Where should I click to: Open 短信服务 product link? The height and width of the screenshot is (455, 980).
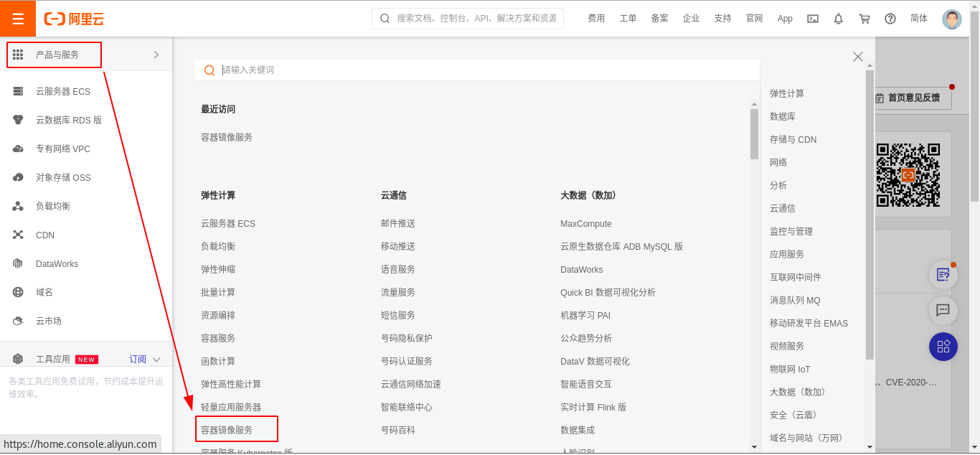point(398,315)
